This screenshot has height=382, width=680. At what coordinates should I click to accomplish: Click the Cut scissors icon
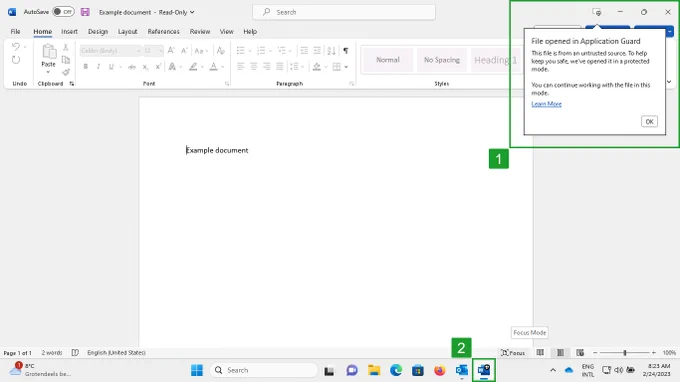coord(66,47)
